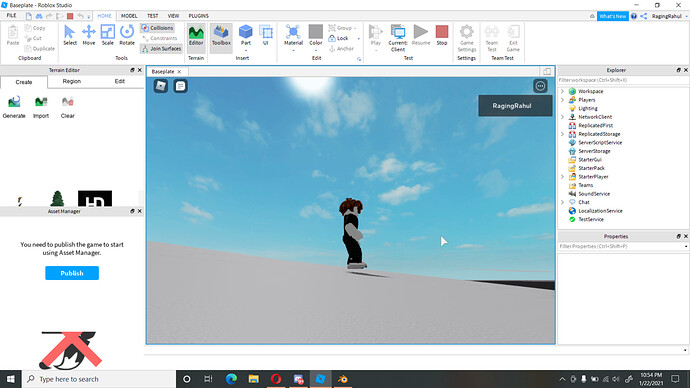Insert a new Part
Screen dimensions: 690x388
[246, 35]
